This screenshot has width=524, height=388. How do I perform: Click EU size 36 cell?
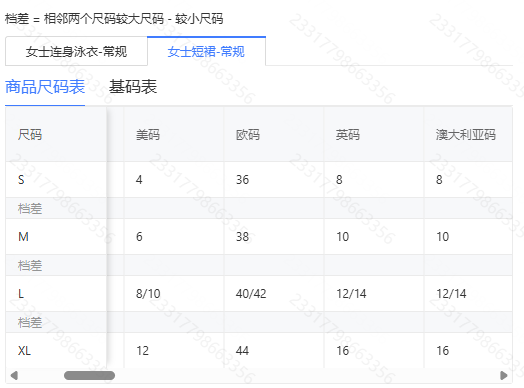(x=274, y=180)
